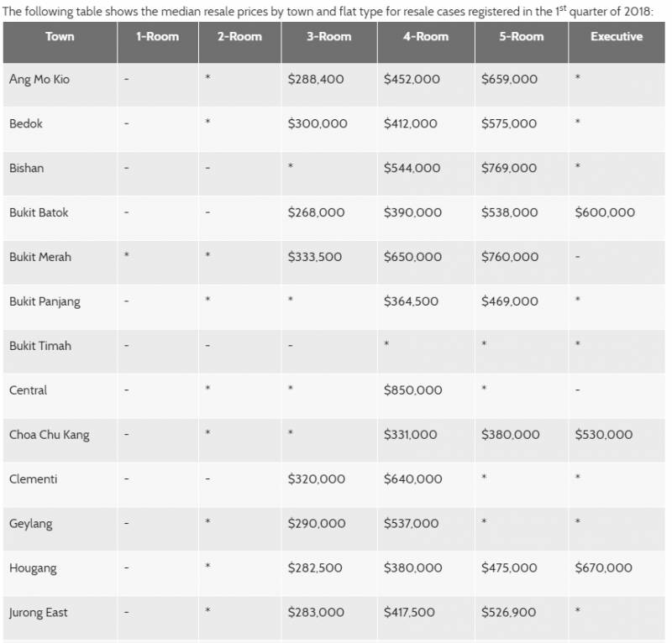Select the 4-Room column header
The image size is (672, 643).
point(425,37)
